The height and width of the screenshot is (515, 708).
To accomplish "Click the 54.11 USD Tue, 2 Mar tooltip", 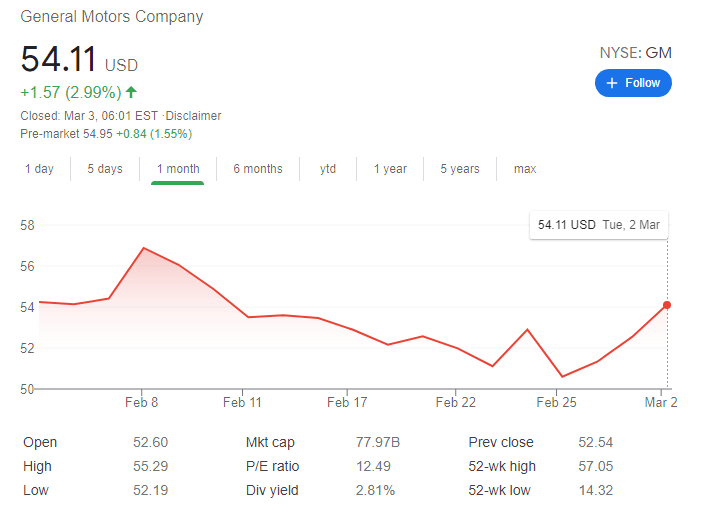I will [x=599, y=225].
